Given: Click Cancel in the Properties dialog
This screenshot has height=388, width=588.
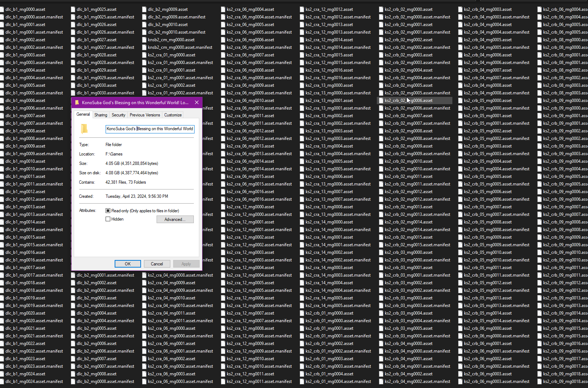Looking at the screenshot, I should [x=157, y=264].
